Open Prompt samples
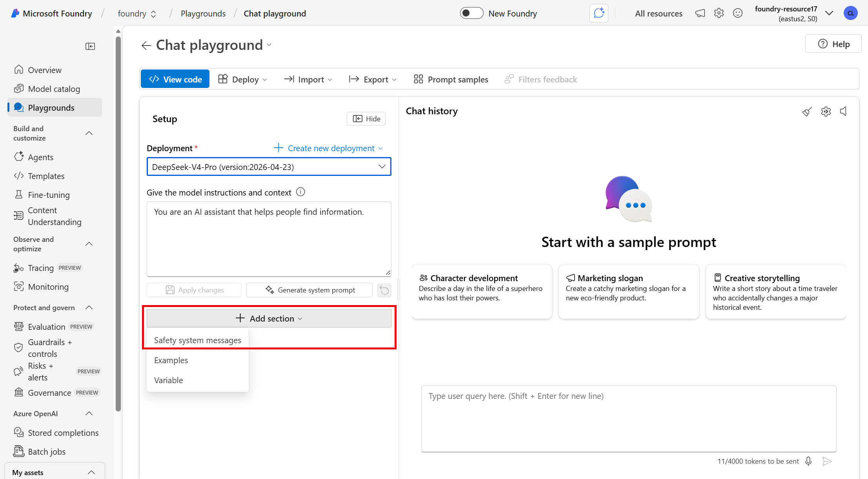The height and width of the screenshot is (479, 868). click(x=451, y=79)
